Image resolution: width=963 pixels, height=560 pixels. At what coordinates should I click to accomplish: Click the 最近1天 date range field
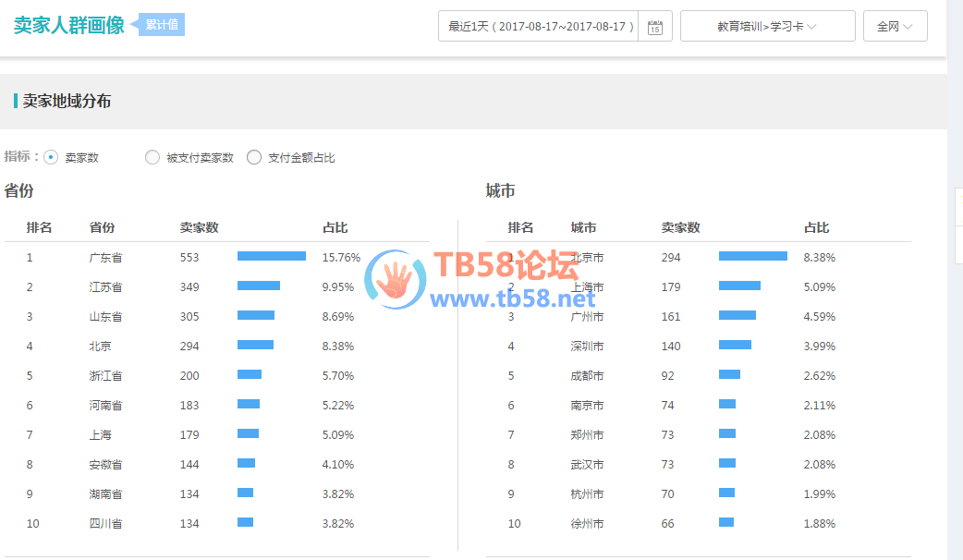coord(541,27)
